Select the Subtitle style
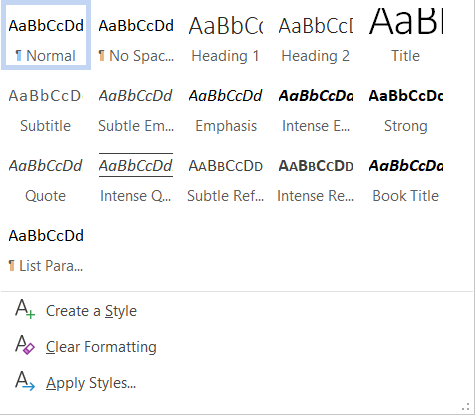 click(46, 105)
